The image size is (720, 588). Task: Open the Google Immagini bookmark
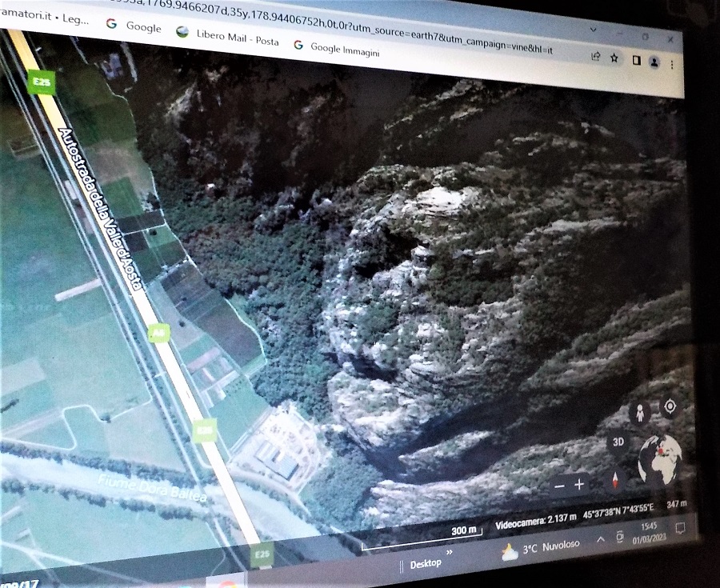[x=337, y=49]
